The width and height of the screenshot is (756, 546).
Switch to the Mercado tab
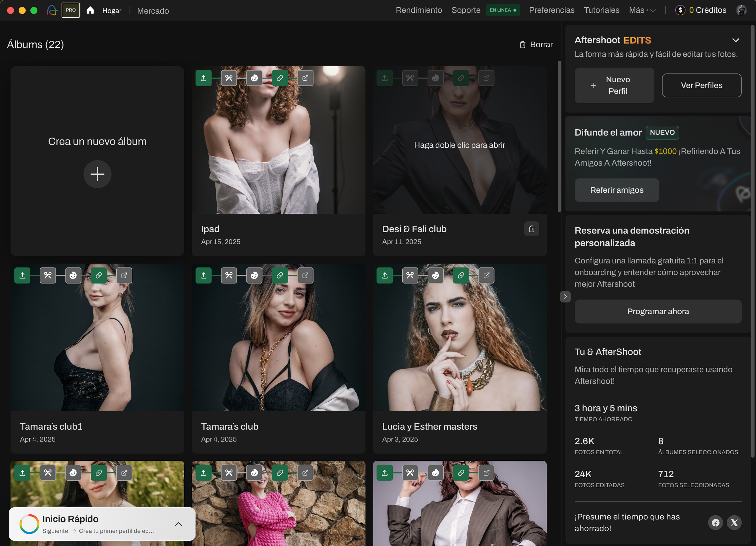pyautogui.click(x=153, y=11)
